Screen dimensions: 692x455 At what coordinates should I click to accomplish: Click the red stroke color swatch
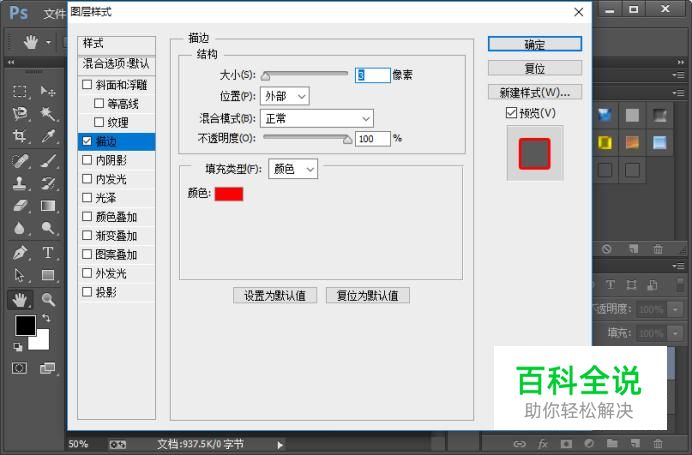coord(229,194)
